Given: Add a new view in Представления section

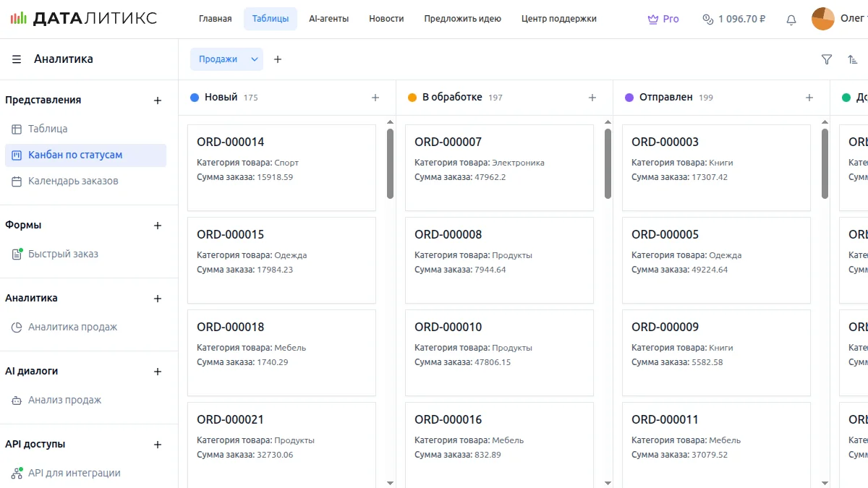Looking at the screenshot, I should click(x=158, y=100).
